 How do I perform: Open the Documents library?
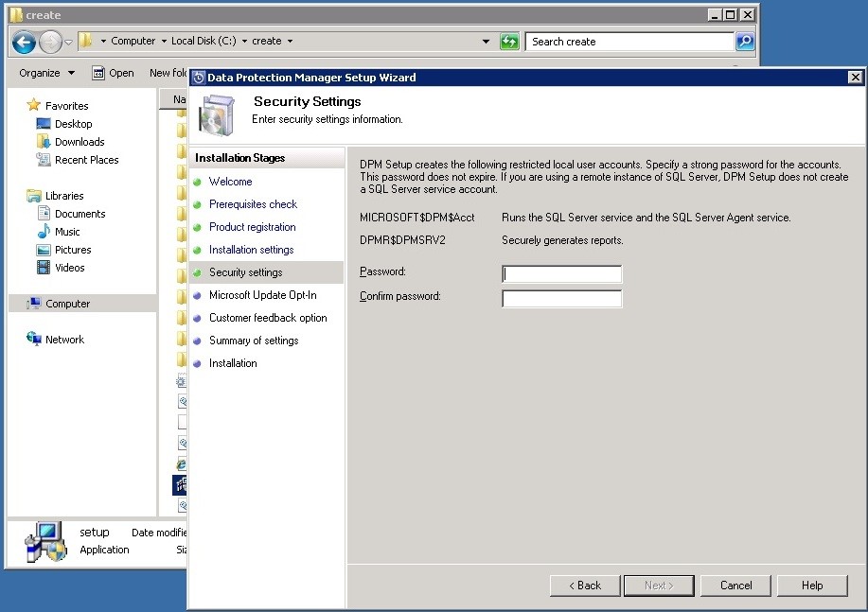[80, 214]
